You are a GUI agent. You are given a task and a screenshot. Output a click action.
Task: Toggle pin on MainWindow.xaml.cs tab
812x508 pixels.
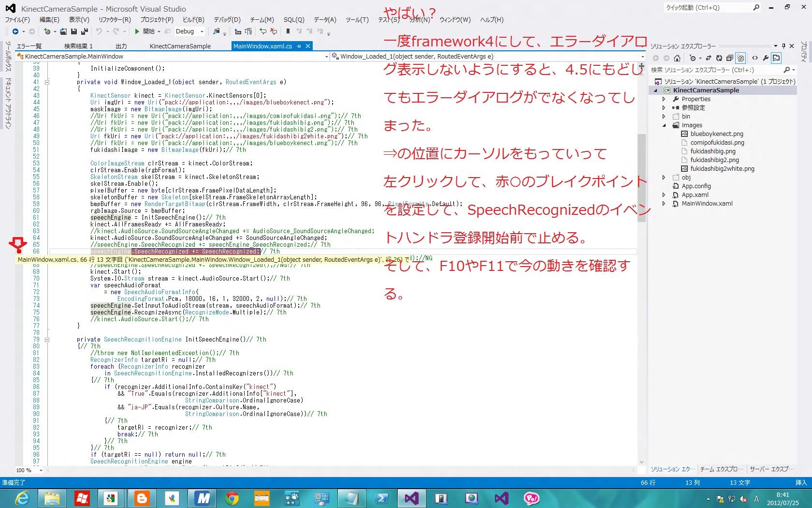[x=299, y=46]
